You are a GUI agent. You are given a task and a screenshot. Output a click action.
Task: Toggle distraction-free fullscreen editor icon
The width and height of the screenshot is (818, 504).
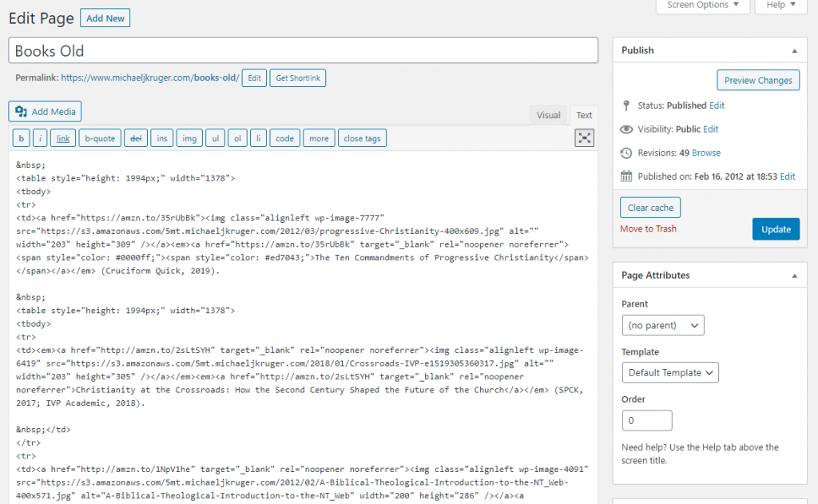tap(584, 138)
